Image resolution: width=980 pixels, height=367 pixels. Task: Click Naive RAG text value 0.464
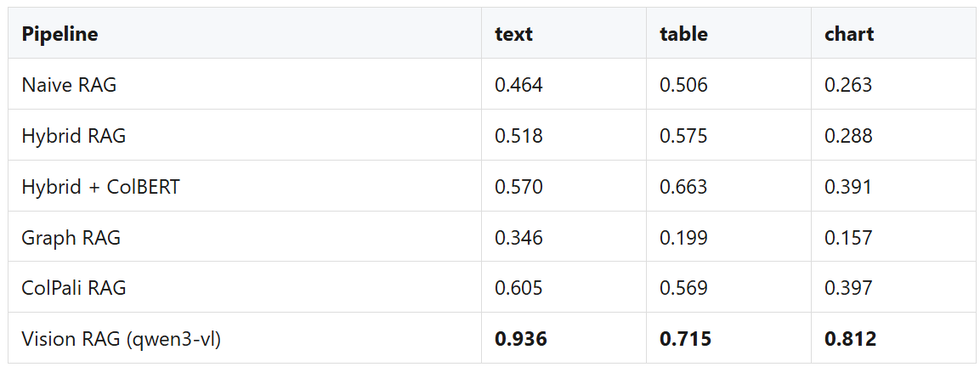(x=518, y=85)
